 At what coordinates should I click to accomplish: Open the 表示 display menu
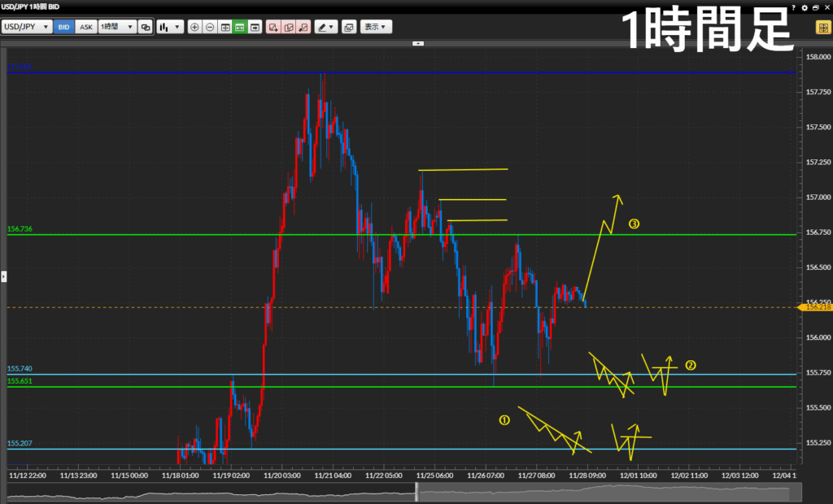[x=376, y=27]
